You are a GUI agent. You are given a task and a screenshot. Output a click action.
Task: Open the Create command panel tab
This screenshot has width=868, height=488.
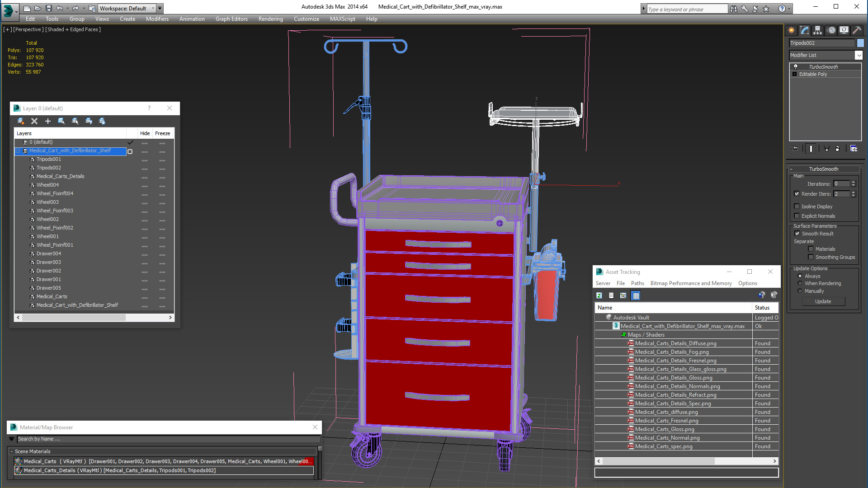(792, 30)
